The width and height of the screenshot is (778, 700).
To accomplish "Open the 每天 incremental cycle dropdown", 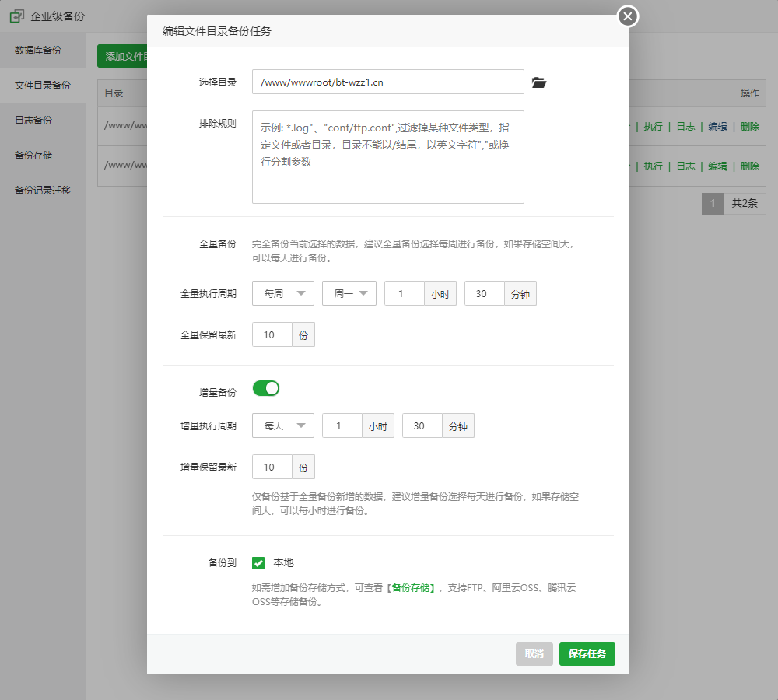I will click(283, 426).
